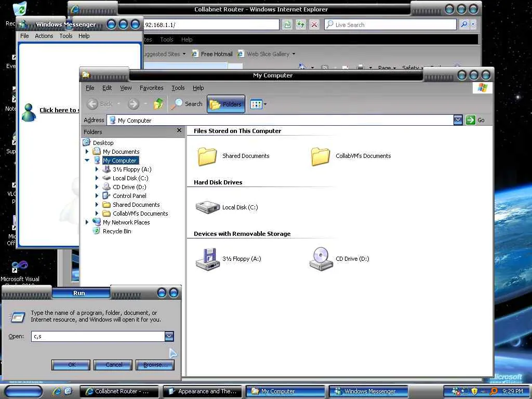532x399 pixels.
Task: Expand CollabVM's Documents tree node
Action: pos(97,213)
